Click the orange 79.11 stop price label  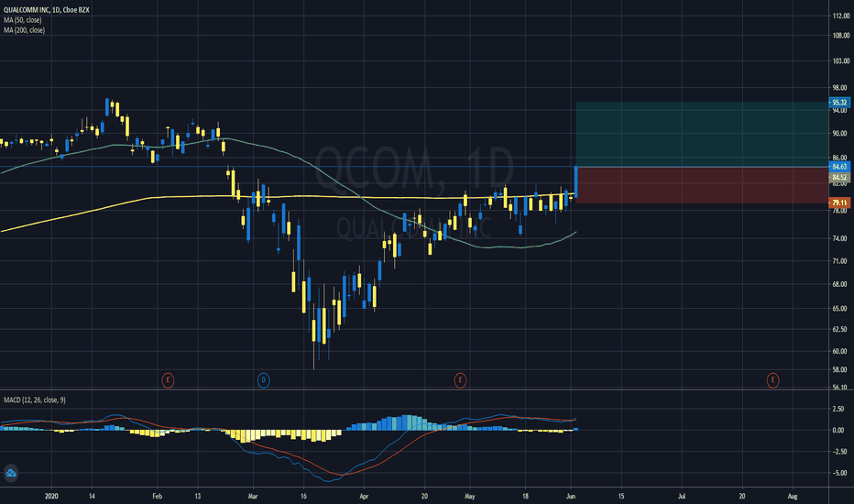tap(839, 203)
